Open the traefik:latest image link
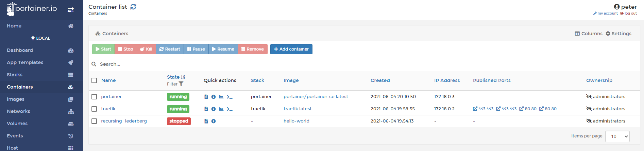Viewport: 644px width, 151px height. [298, 109]
